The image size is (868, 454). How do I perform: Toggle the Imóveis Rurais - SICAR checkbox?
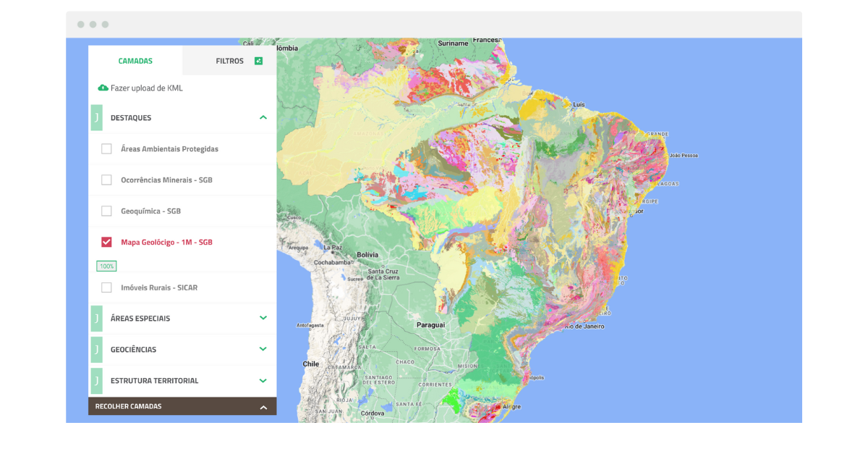point(106,287)
